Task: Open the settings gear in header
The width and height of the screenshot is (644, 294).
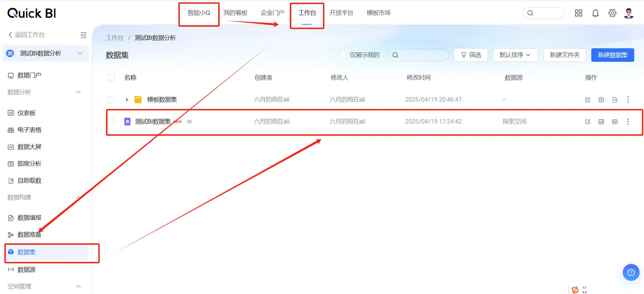Action: [x=612, y=13]
